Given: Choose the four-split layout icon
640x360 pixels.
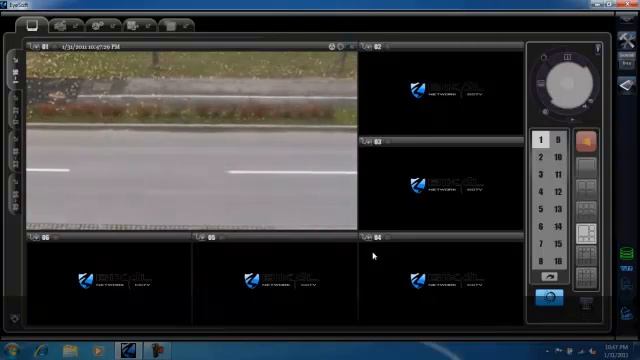Looking at the screenshot, I should click(586, 188).
